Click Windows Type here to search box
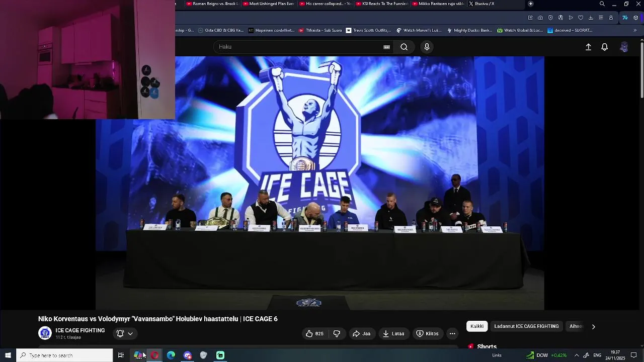Screen dimensions: 644x362 (x=64, y=355)
